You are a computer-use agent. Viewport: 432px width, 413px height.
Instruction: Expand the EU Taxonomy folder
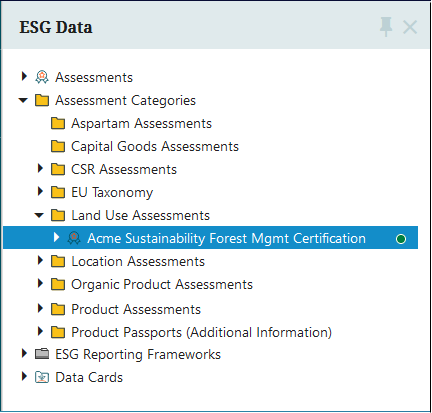click(x=40, y=191)
